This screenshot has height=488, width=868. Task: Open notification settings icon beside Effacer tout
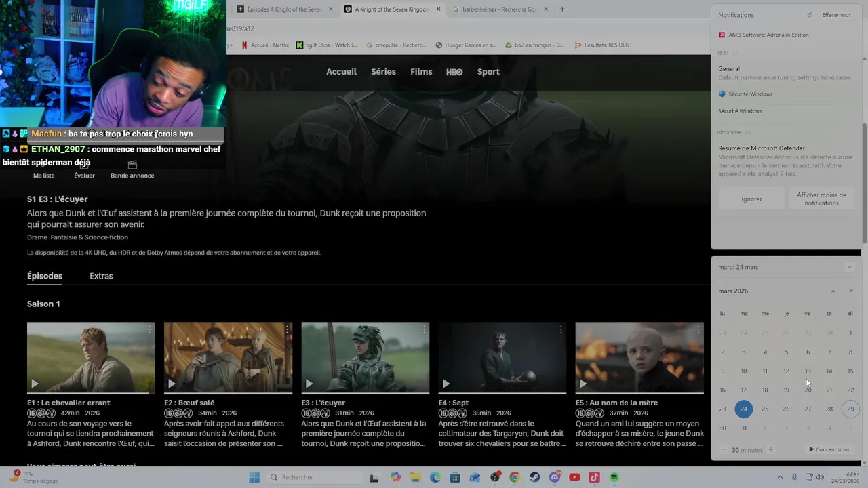[x=809, y=15]
